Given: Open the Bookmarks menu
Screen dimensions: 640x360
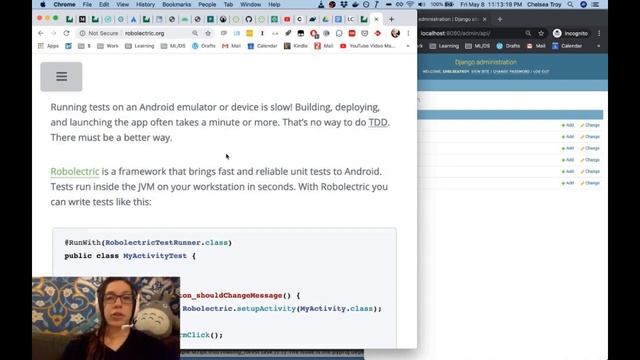Looking at the screenshot, I should tap(176, 4).
